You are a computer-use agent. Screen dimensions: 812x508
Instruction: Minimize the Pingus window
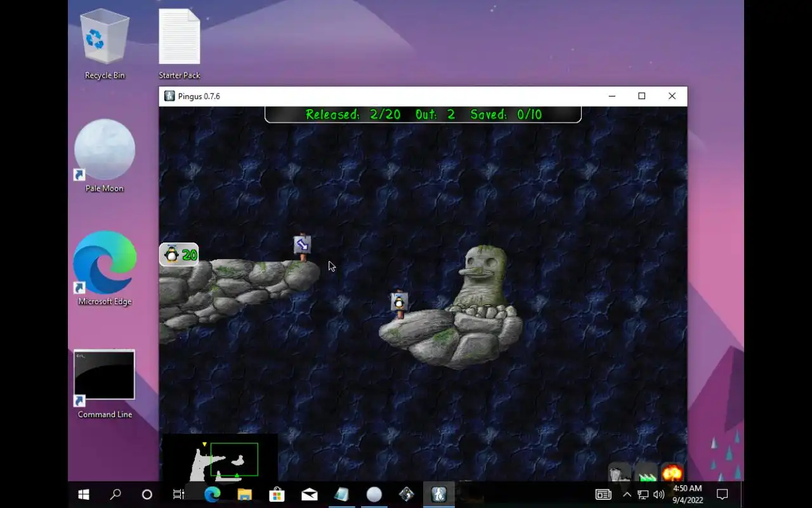[612, 96]
